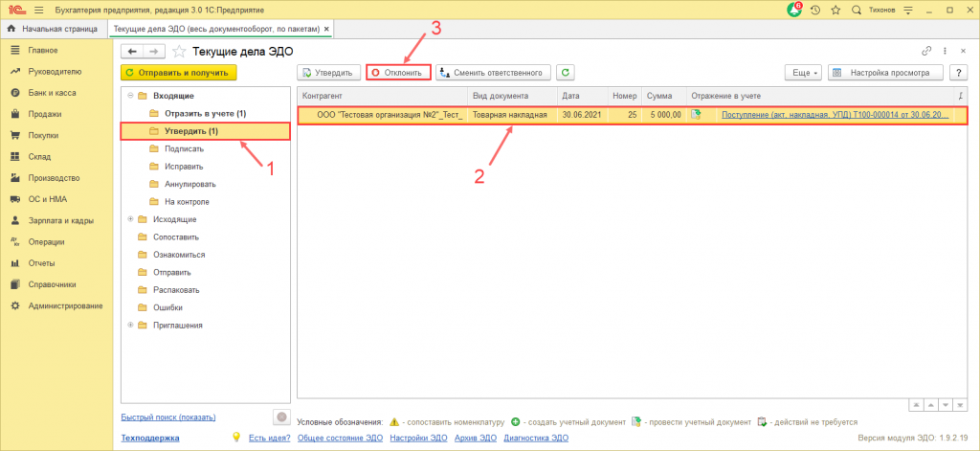Screen dimensions: 980x451
Task: Open the form's three-dot more menu
Action: tap(945, 52)
